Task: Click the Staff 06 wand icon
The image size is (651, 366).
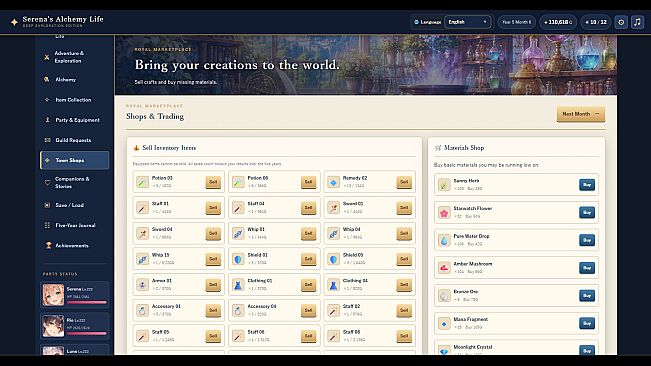Action: pyautogui.click(x=238, y=336)
